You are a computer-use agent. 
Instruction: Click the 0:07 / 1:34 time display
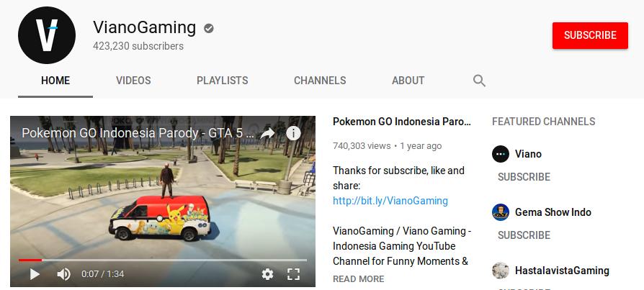click(103, 274)
